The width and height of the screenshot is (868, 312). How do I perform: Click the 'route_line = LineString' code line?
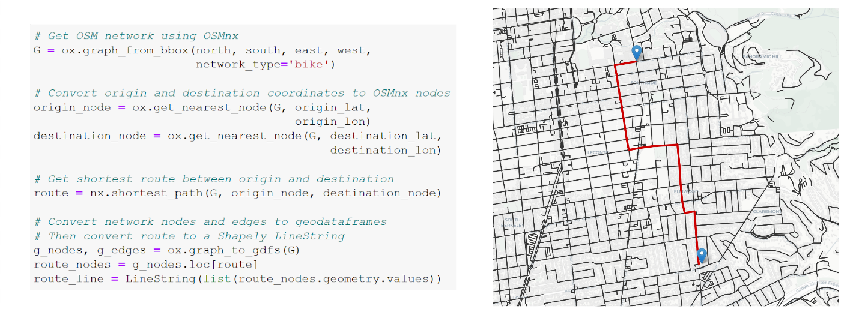point(237,279)
